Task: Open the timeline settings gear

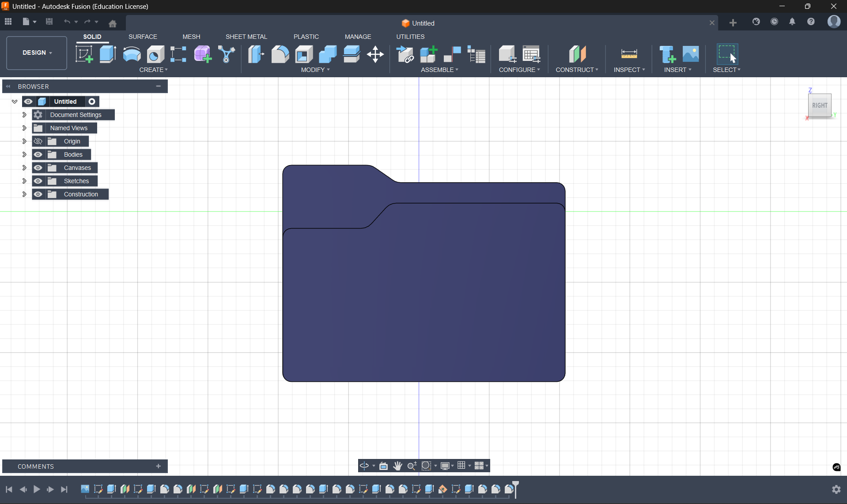Action: (x=836, y=489)
